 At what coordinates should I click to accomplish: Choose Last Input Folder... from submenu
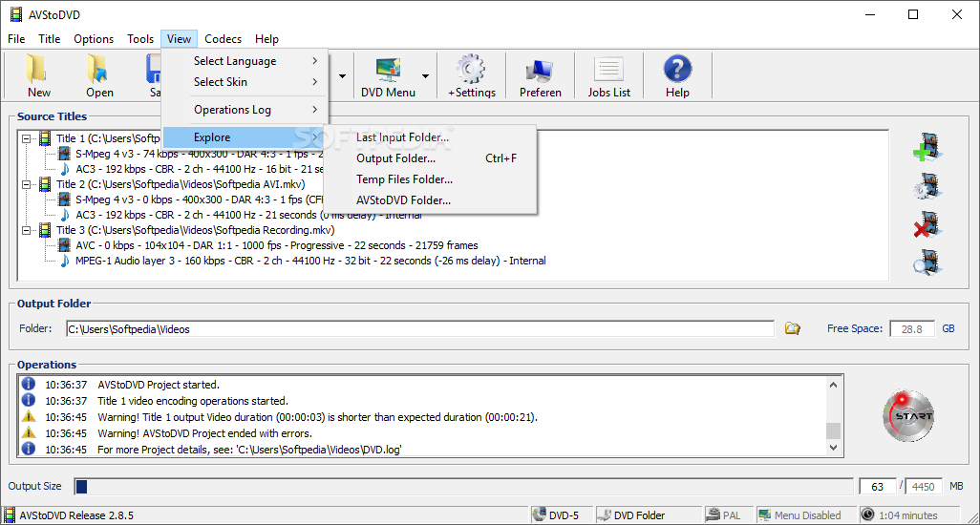(x=430, y=137)
